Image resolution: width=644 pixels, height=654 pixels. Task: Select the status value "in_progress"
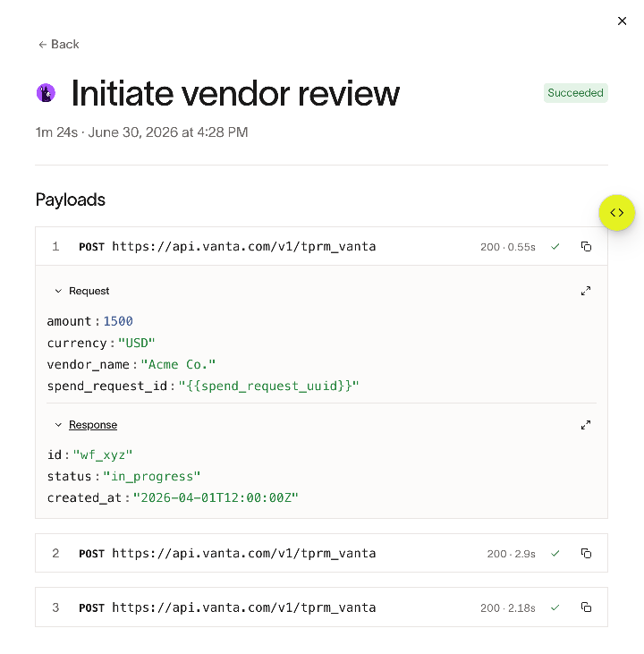[152, 476]
